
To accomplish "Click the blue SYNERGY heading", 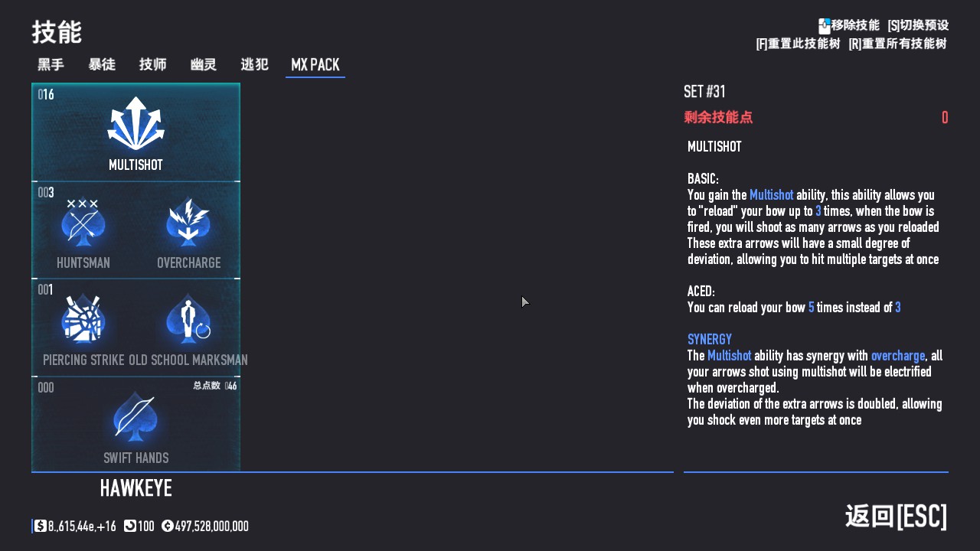I will tap(710, 340).
